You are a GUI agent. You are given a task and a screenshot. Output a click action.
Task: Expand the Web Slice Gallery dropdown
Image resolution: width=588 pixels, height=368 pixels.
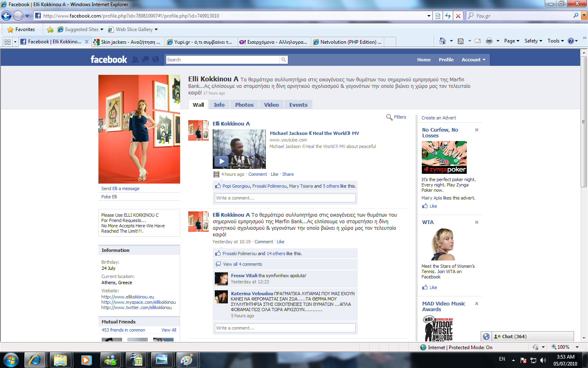[x=156, y=29]
